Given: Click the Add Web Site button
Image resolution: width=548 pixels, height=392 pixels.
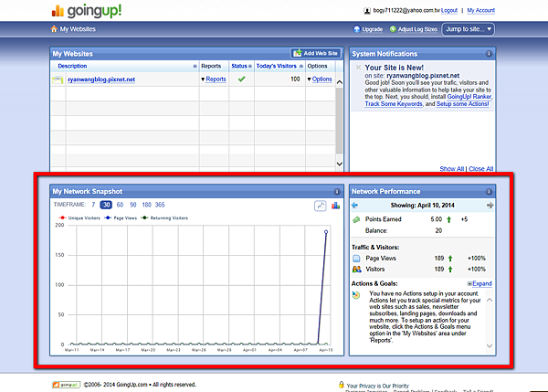Looking at the screenshot, I should tap(316, 53).
